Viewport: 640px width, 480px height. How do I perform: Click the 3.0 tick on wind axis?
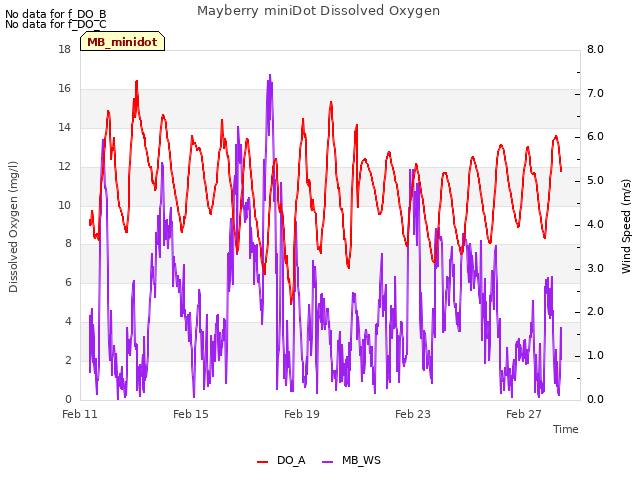595,268
